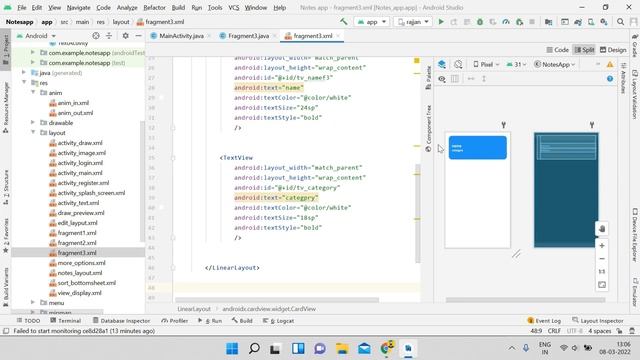This screenshot has height=360, width=640.
Task: Click the editor vertical scrollbar
Action: point(418,214)
